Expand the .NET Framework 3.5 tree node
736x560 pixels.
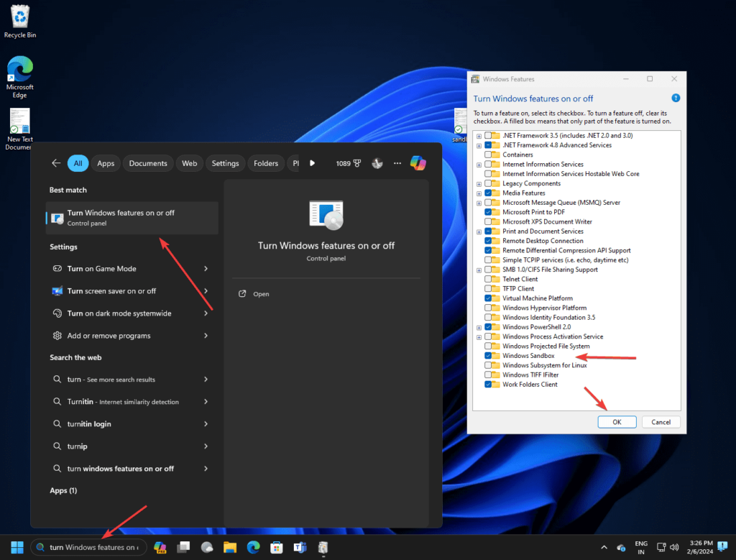[479, 136]
